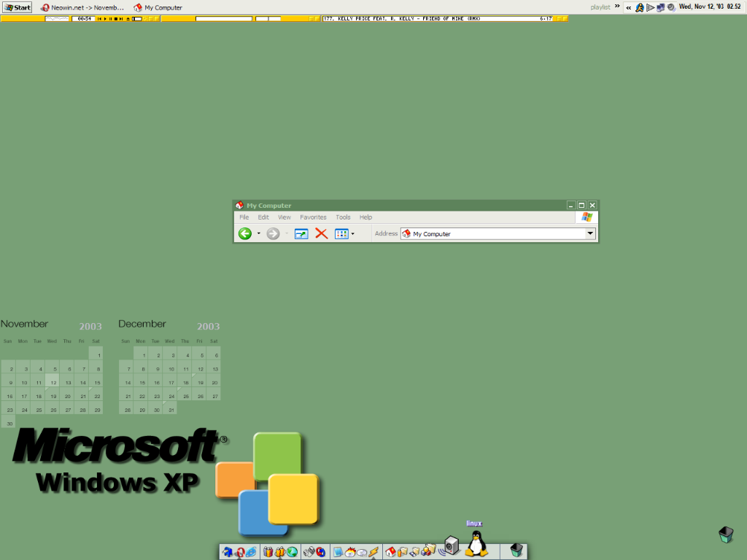This screenshot has height=560, width=747.
Task: Open the Forward history dropdown
Action: click(286, 234)
